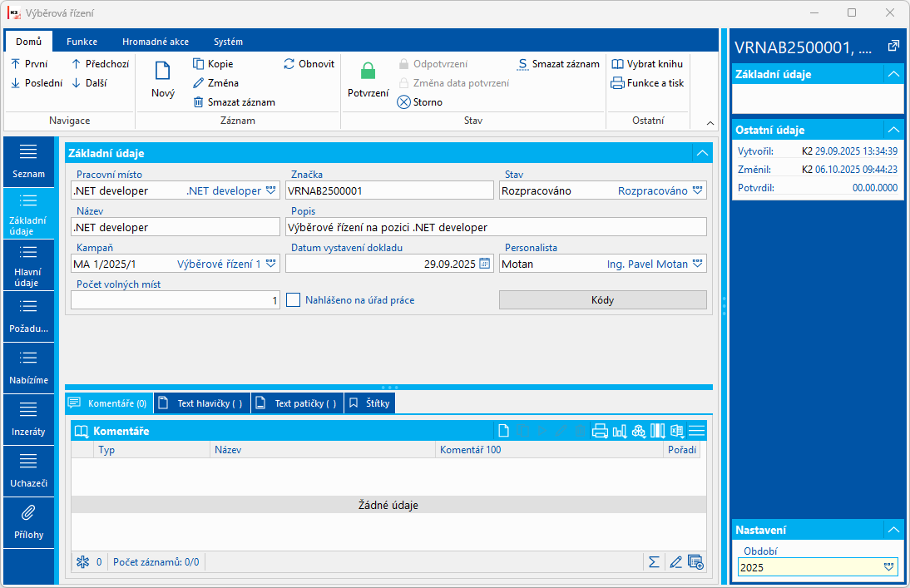Go to the Další record
The height and width of the screenshot is (588, 910).
point(89,83)
